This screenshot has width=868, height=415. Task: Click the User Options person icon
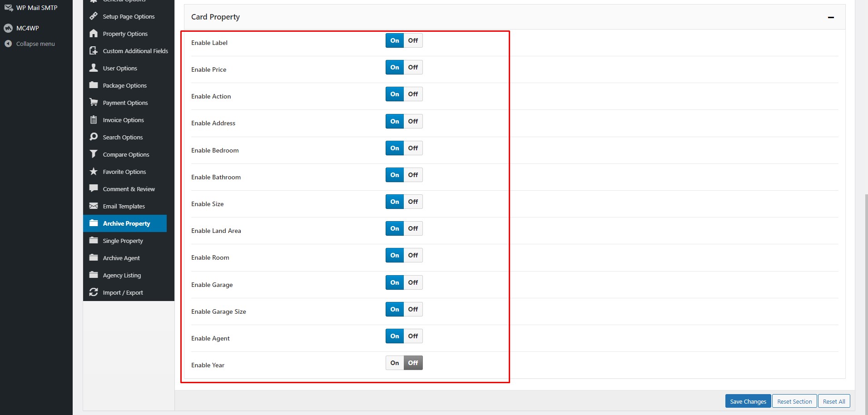[94, 68]
